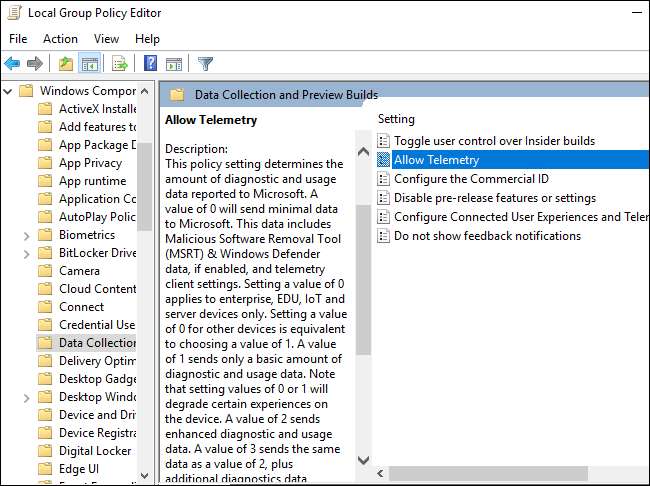The image size is (650, 486).
Task: Click the icon beside Configure the Commercial ID
Action: (383, 179)
